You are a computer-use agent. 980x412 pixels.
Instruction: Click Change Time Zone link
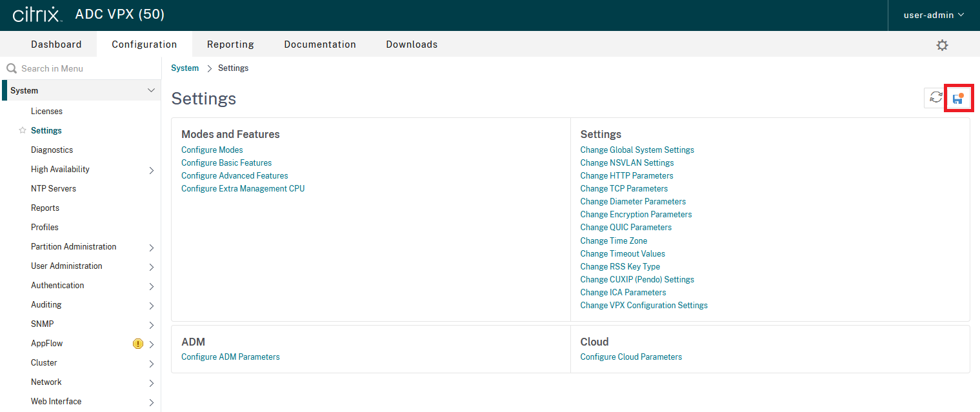coord(614,240)
